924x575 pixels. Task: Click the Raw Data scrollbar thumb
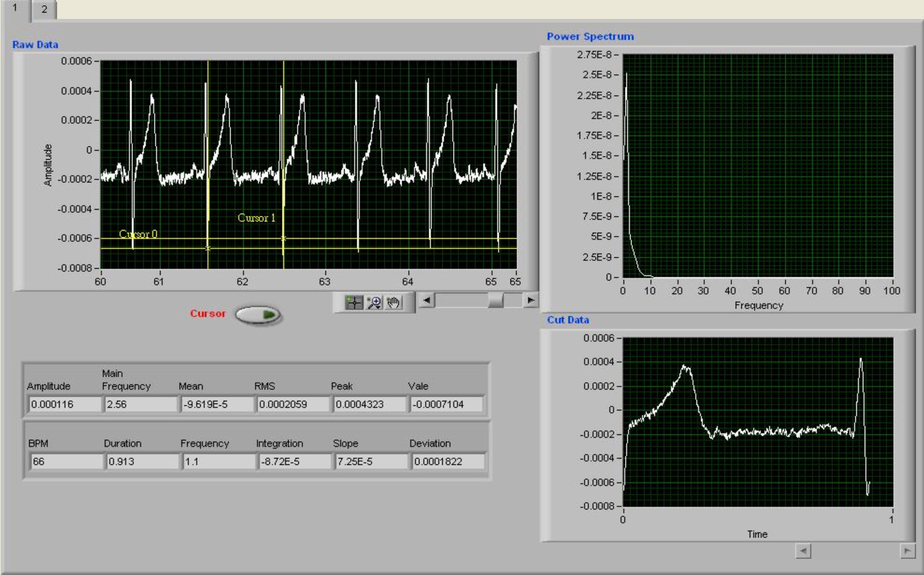tap(496, 300)
